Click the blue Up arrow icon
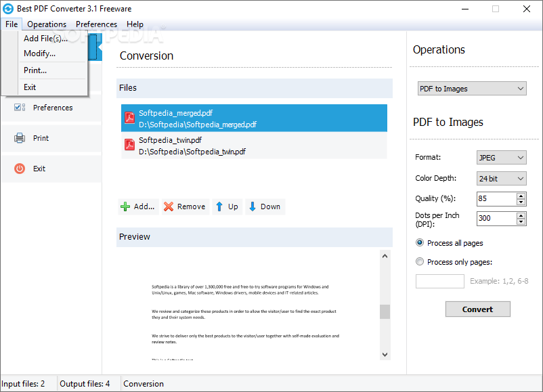The width and height of the screenshot is (543, 392). tap(219, 206)
